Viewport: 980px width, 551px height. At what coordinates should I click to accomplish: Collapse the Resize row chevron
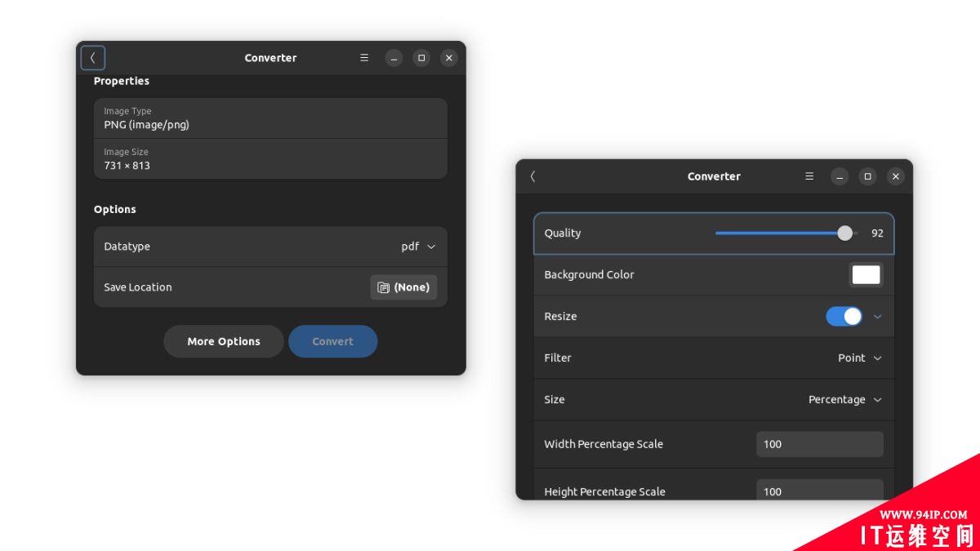point(878,317)
